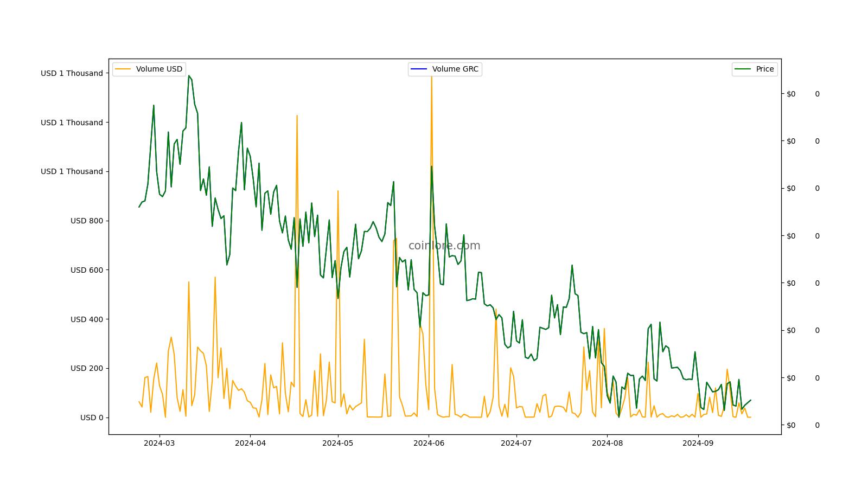Click the green Price legend line
Screen dimensions: 868x488
[x=743, y=69]
